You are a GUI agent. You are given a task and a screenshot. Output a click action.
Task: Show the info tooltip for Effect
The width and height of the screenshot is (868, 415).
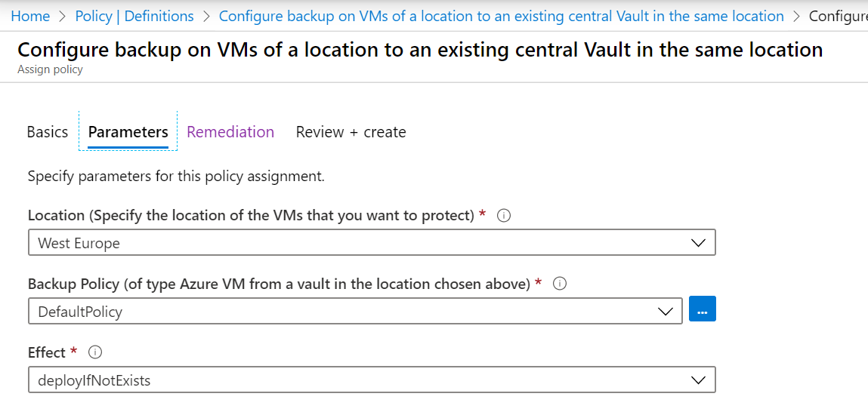click(x=95, y=352)
